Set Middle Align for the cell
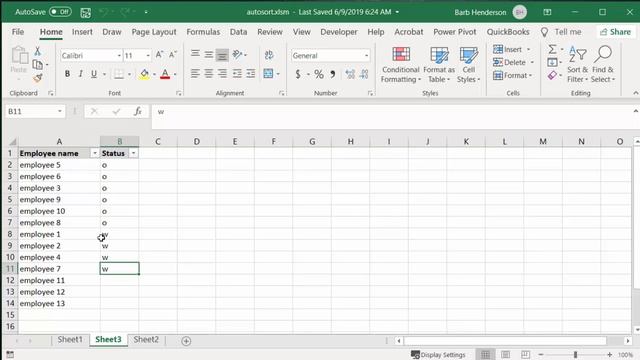Image resolution: width=640 pixels, height=360 pixels. [209, 54]
